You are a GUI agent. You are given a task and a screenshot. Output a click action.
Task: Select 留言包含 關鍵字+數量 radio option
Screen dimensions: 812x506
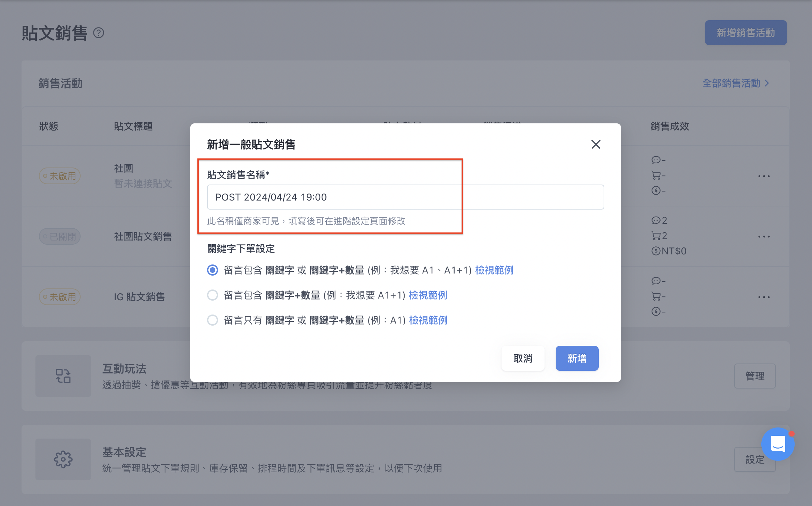[213, 295]
